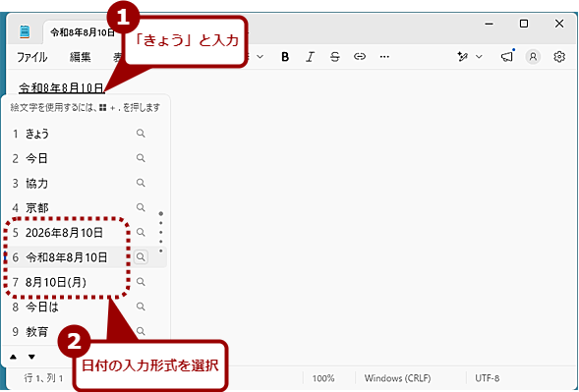The height and width of the screenshot is (392, 579).
Task: Search the web for 今日は candidate
Action: [141, 307]
